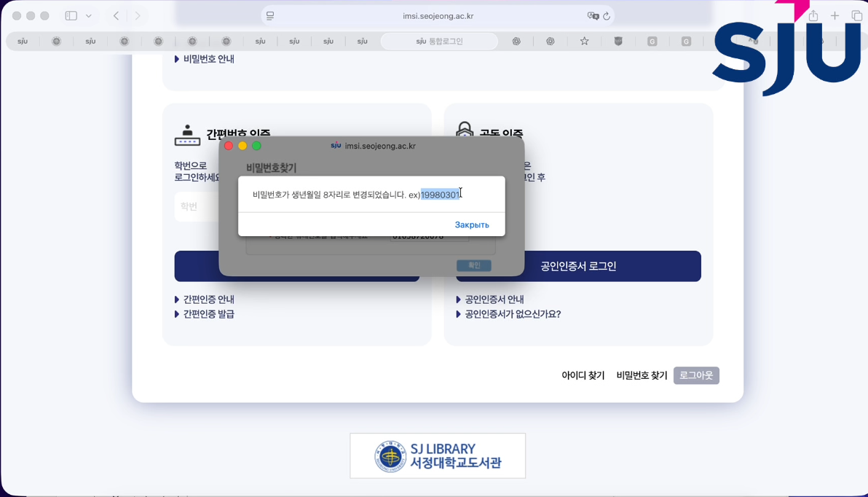Click the translate icon in address bar
The image size is (868, 497).
coord(593,15)
